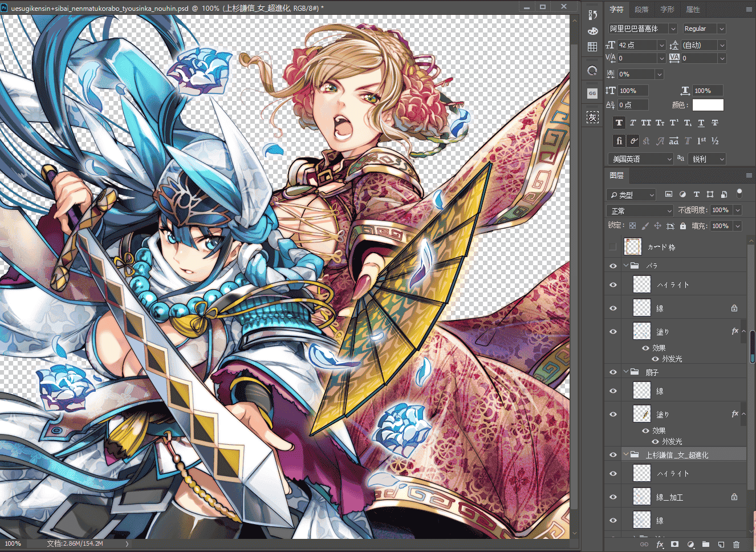Apply strikethrough text style
This screenshot has width=756, height=552.
(715, 123)
